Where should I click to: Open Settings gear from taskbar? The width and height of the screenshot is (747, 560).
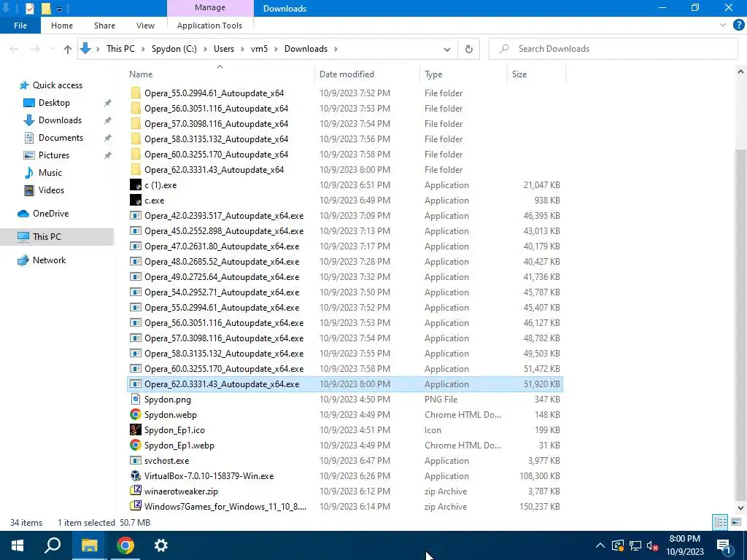coord(161,545)
